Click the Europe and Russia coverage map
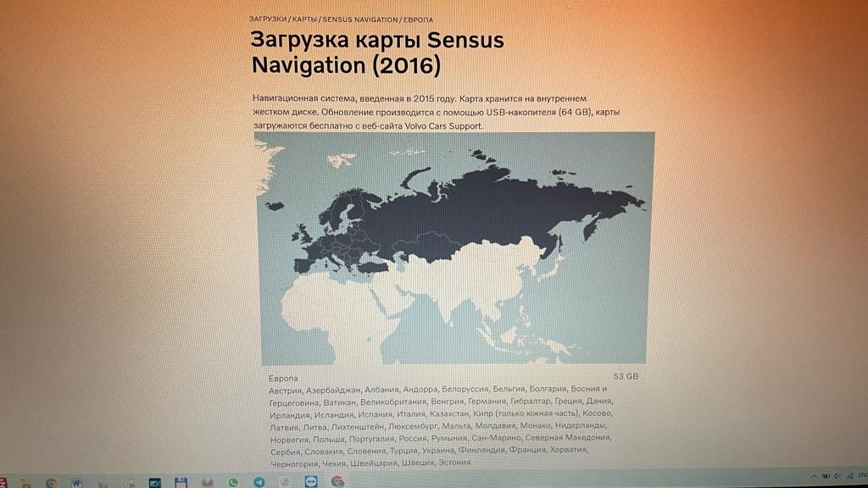Image resolution: width=868 pixels, height=488 pixels. pyautogui.click(x=454, y=248)
